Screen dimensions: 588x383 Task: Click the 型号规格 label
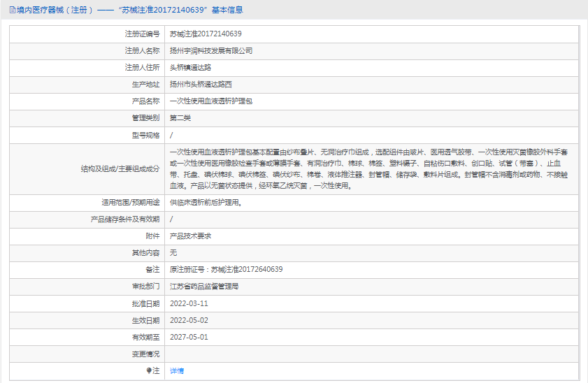pyautogui.click(x=145, y=135)
